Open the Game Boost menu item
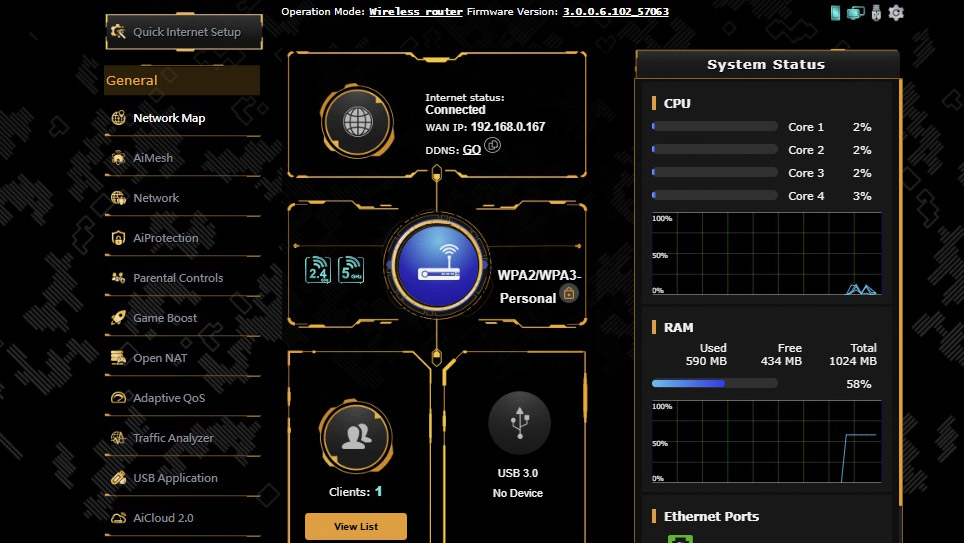Screen dimensions: 964x543 click(x=165, y=318)
